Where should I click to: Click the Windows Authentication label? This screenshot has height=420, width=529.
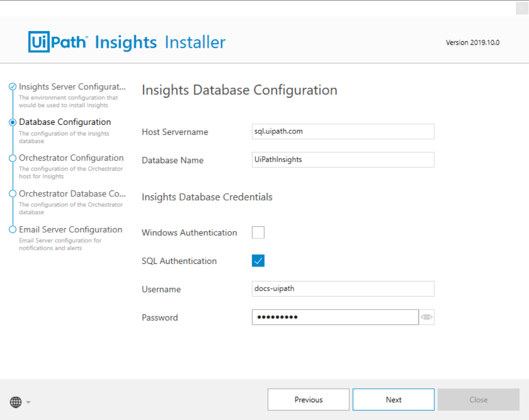tap(189, 233)
